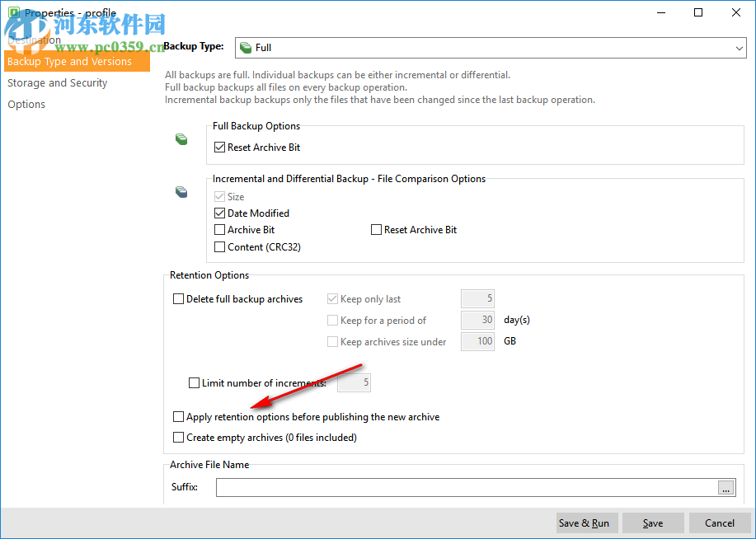Uncheck Reset Archive Bit under Full Backup Options
The image size is (756, 539).
219,147
